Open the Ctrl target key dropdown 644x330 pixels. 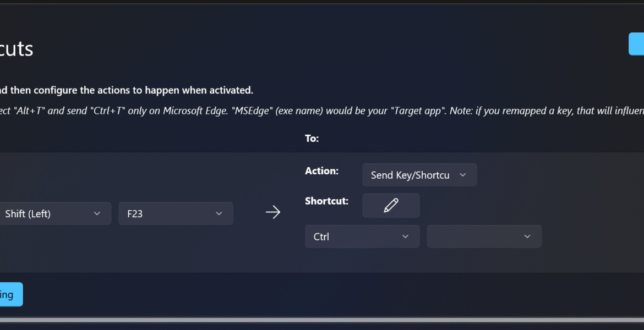[362, 237]
